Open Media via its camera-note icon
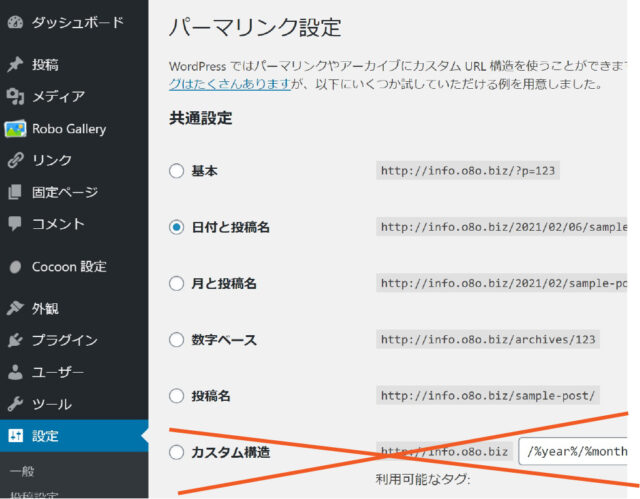The image size is (640, 499). pos(15,97)
